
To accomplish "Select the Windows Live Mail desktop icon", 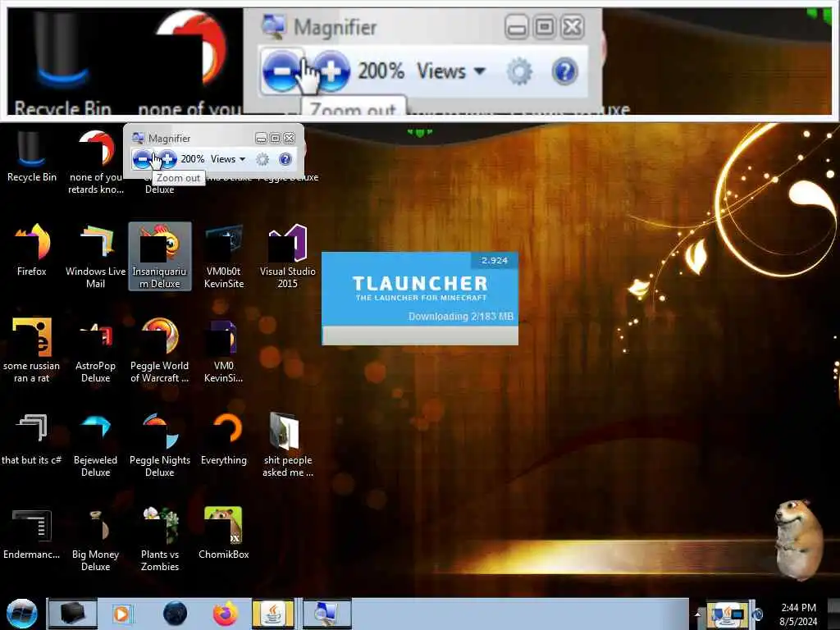I will [x=95, y=256].
